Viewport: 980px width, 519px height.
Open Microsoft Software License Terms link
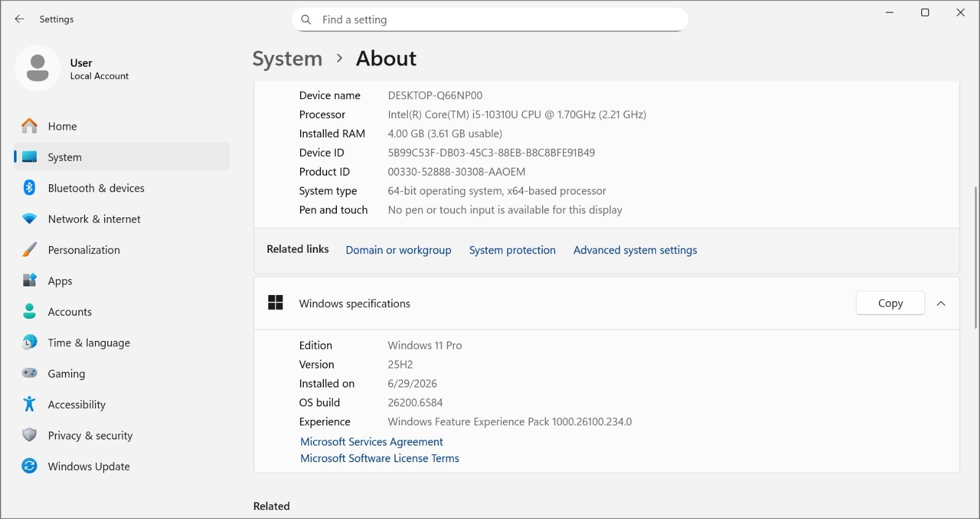pyautogui.click(x=380, y=458)
